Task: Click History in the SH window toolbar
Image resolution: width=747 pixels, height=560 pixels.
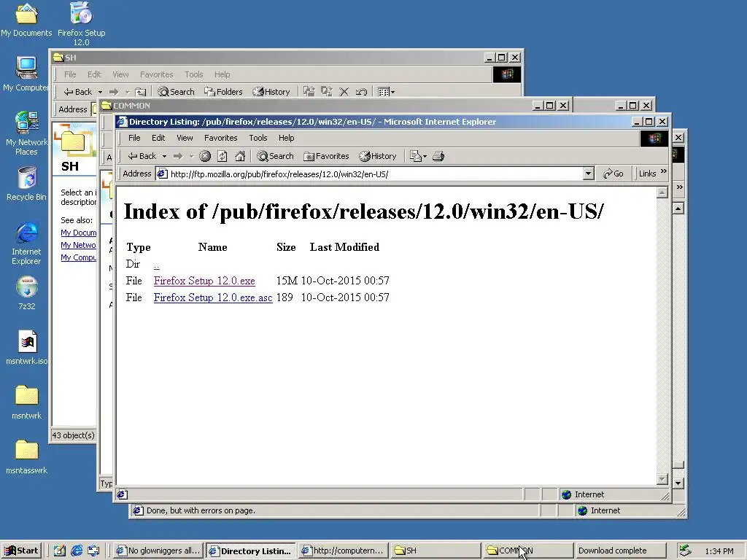Action: pyautogui.click(x=271, y=92)
